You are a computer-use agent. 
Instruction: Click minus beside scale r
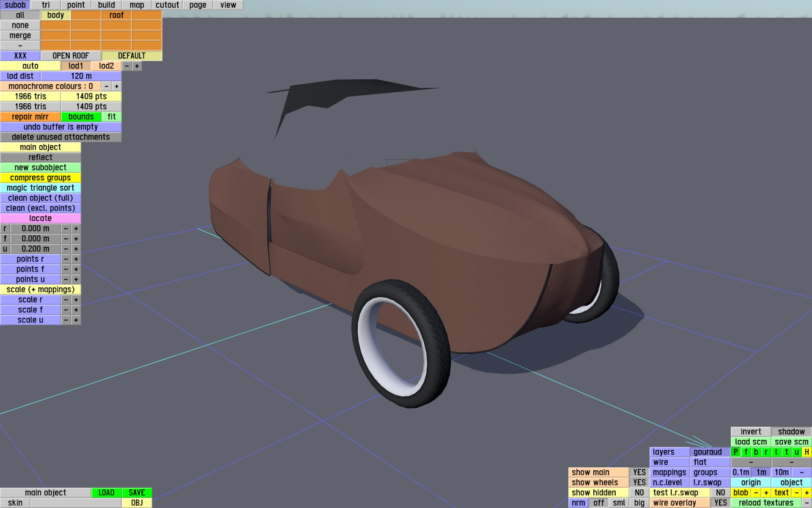point(66,300)
